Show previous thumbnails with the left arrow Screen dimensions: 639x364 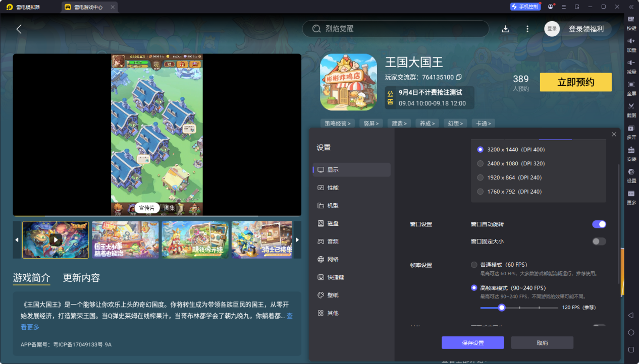tap(17, 240)
